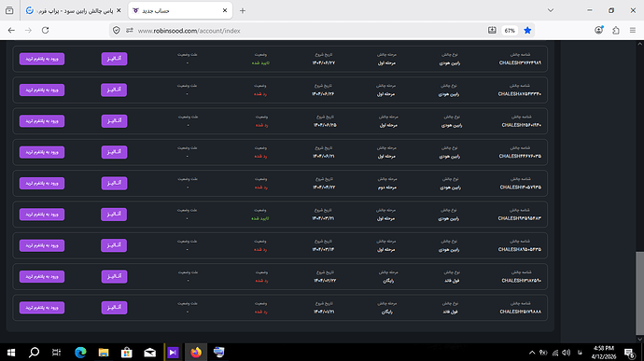This screenshot has height=361, width=644.
Task: Open File Explorer from the taskbar
Action: point(104,353)
